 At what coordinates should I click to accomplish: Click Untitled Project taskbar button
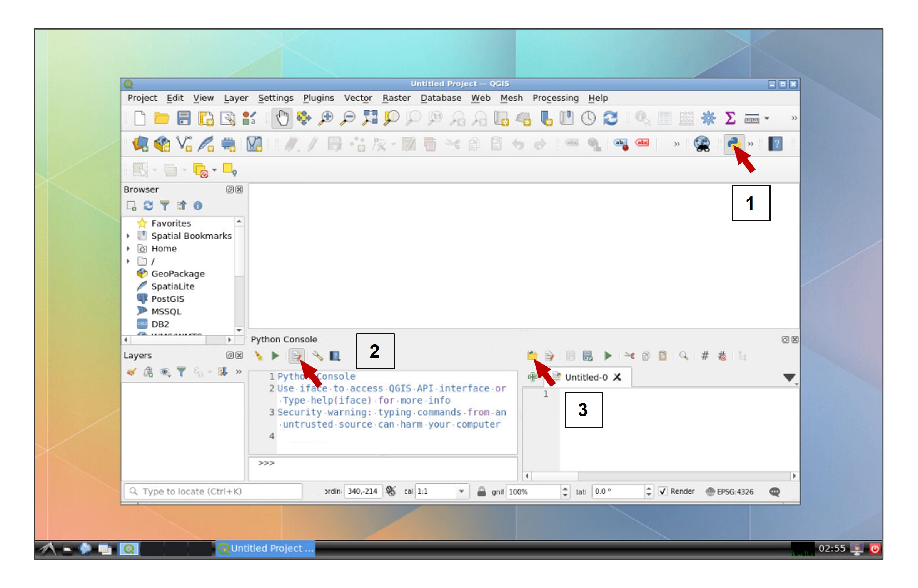click(266, 548)
